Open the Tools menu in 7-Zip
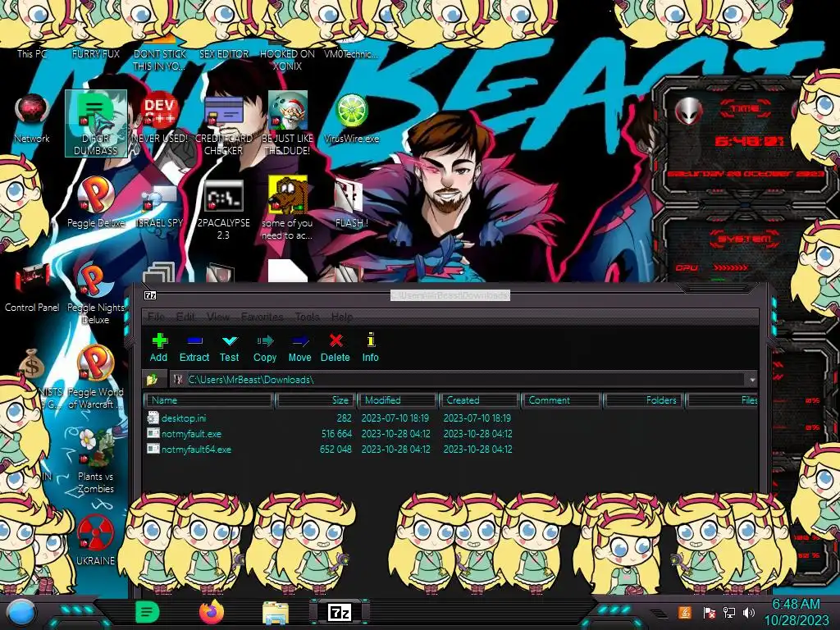 tap(307, 317)
